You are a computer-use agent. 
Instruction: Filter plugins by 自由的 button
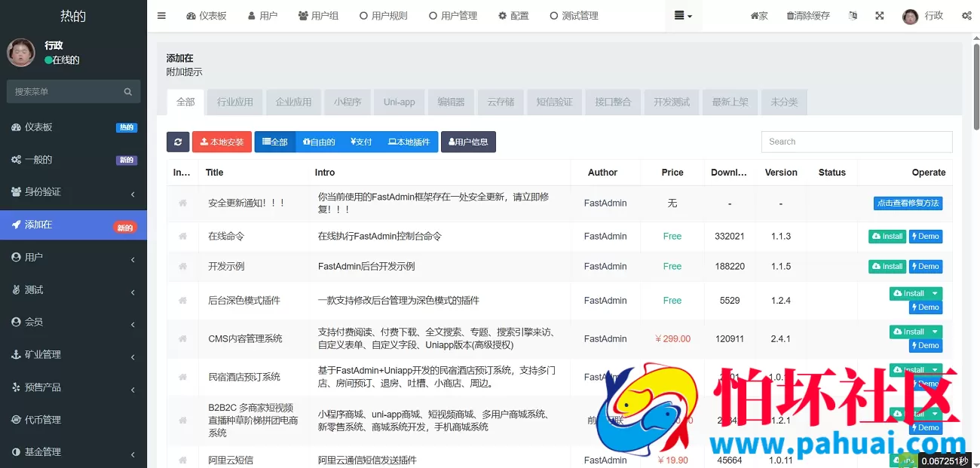(318, 142)
